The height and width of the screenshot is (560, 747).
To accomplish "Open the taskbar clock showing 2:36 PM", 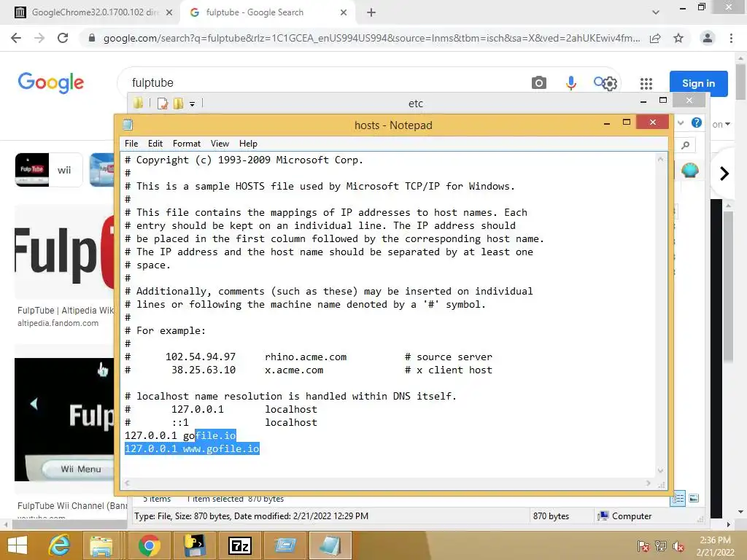I will click(x=715, y=546).
